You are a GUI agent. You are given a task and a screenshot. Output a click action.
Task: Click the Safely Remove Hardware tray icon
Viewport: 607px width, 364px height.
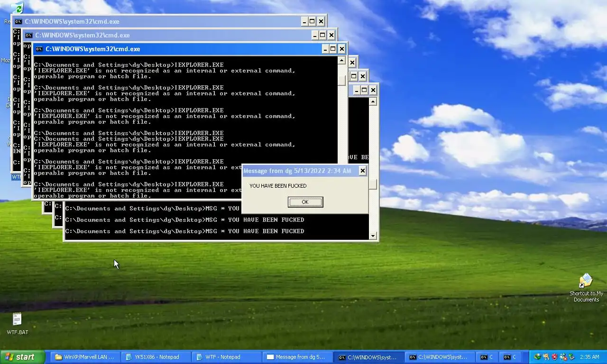571,357
